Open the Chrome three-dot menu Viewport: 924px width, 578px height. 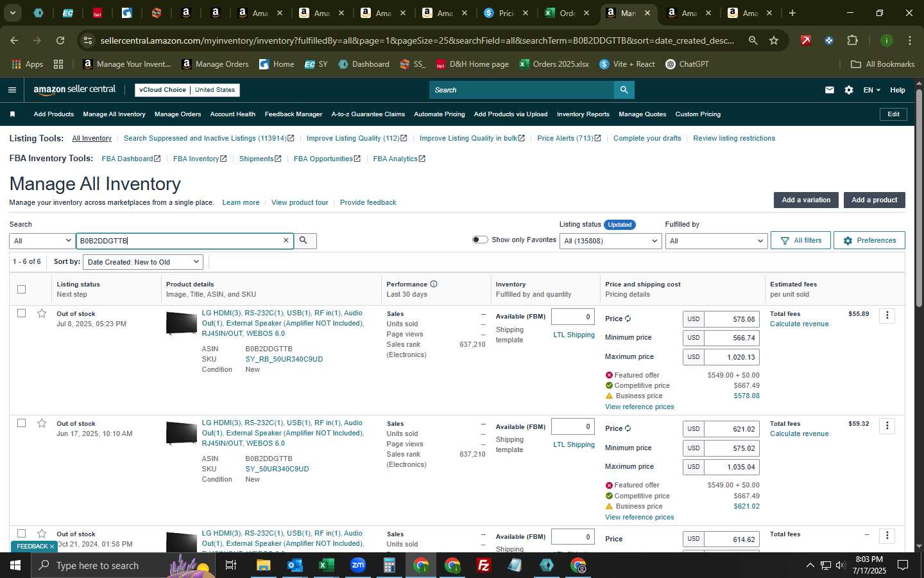(x=909, y=40)
